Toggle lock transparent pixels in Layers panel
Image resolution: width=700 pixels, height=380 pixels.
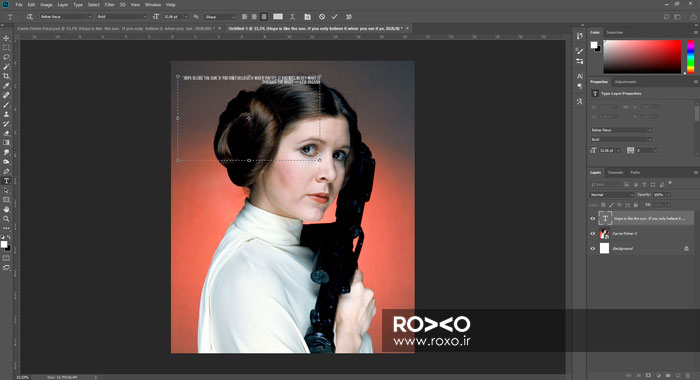(x=603, y=205)
